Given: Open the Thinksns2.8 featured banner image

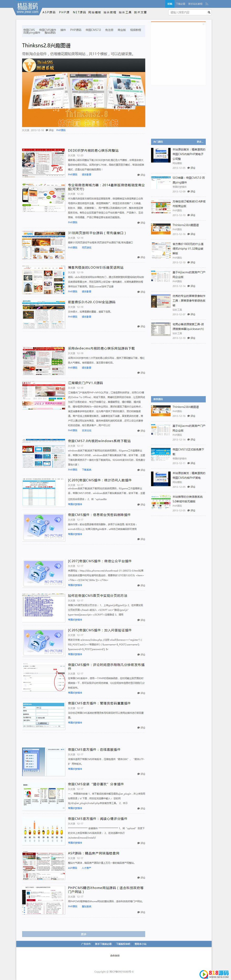Looking at the screenshot, I should [84, 93].
